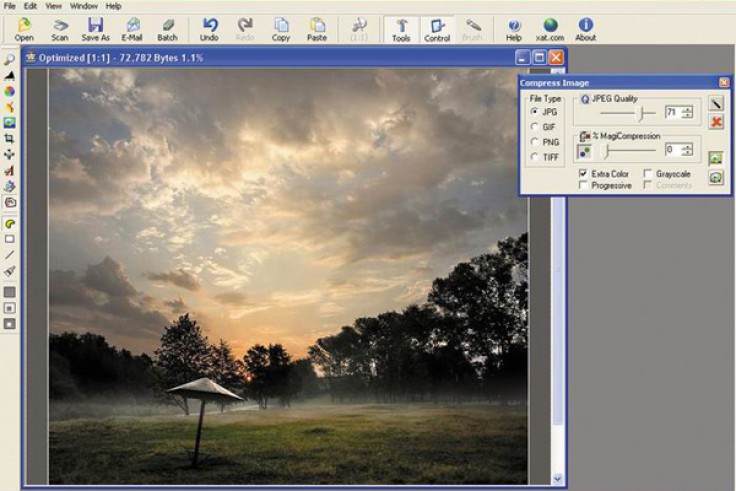Uncheck the Extra Color checkbox
This screenshot has width=736, height=491.
click(x=583, y=174)
